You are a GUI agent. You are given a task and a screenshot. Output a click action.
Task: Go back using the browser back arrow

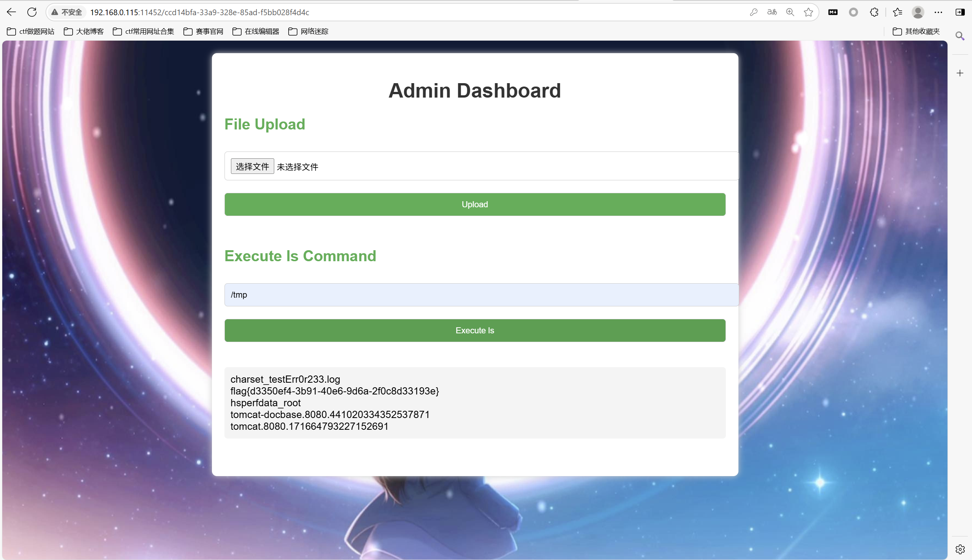pyautogui.click(x=11, y=12)
